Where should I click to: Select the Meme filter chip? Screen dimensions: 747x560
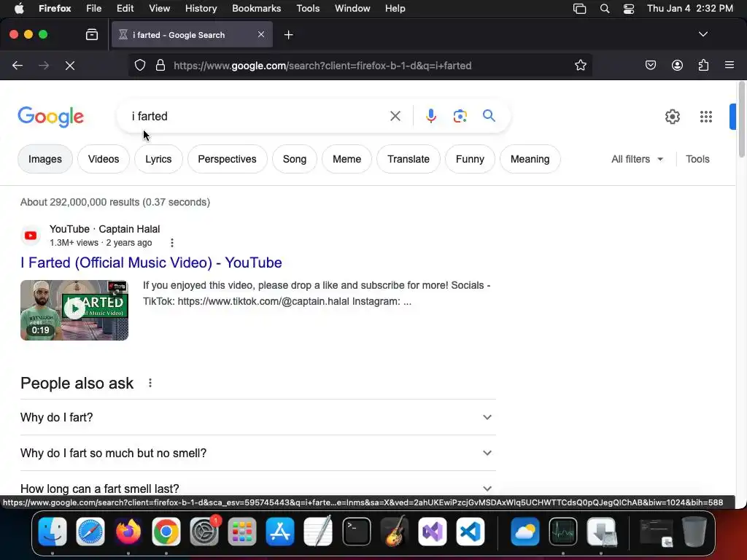click(347, 159)
